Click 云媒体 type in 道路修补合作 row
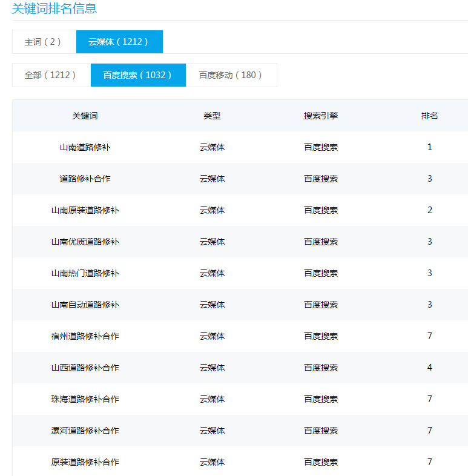This screenshot has width=468, height=476. (x=212, y=179)
